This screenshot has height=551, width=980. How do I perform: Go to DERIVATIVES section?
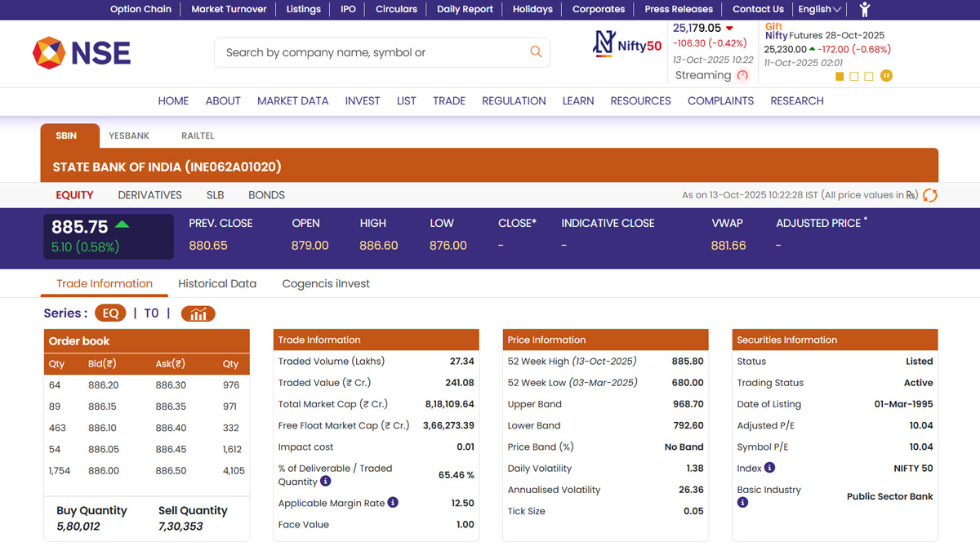[149, 195]
